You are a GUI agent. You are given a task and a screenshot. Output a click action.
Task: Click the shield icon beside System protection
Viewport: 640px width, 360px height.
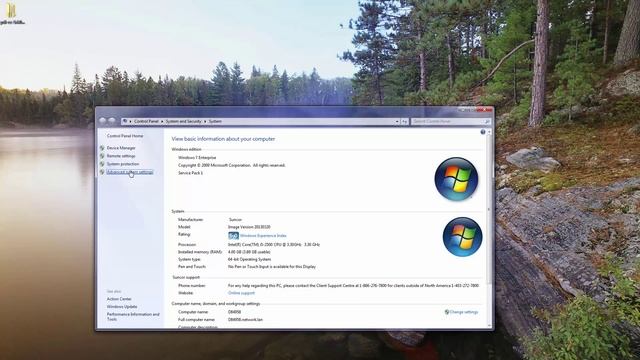[x=102, y=164]
